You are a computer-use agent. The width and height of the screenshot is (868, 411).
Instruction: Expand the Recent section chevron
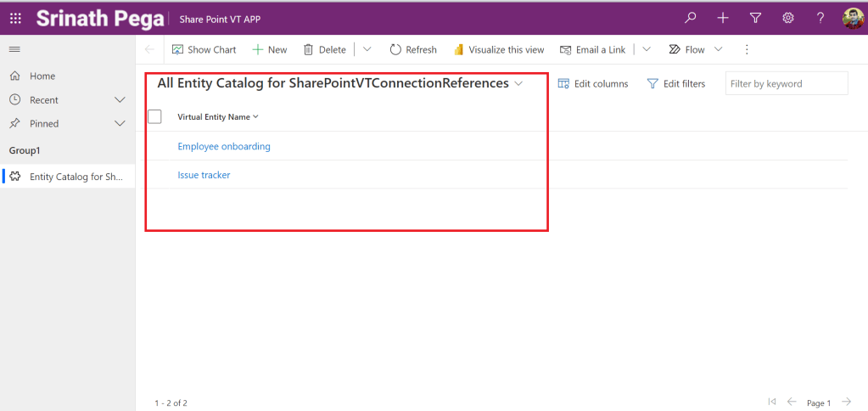pos(120,100)
